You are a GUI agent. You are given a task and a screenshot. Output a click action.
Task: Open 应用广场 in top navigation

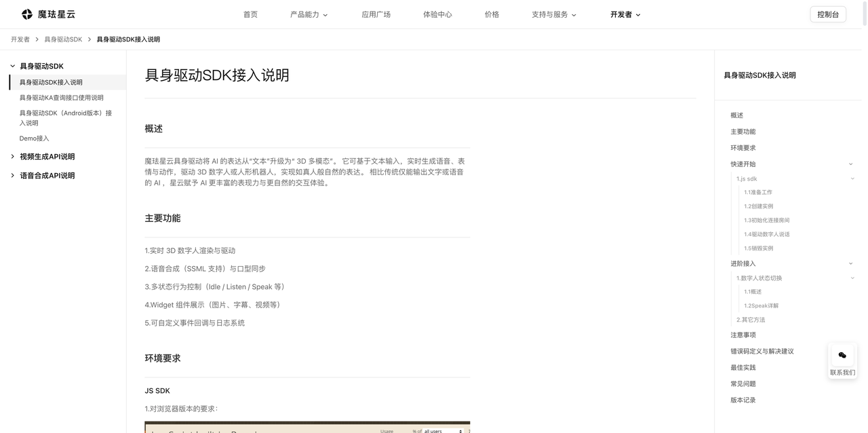[376, 14]
